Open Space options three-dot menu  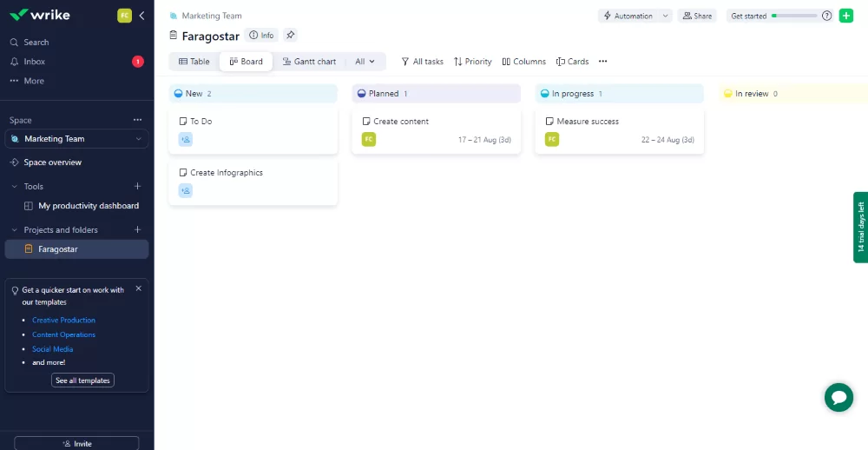137,120
